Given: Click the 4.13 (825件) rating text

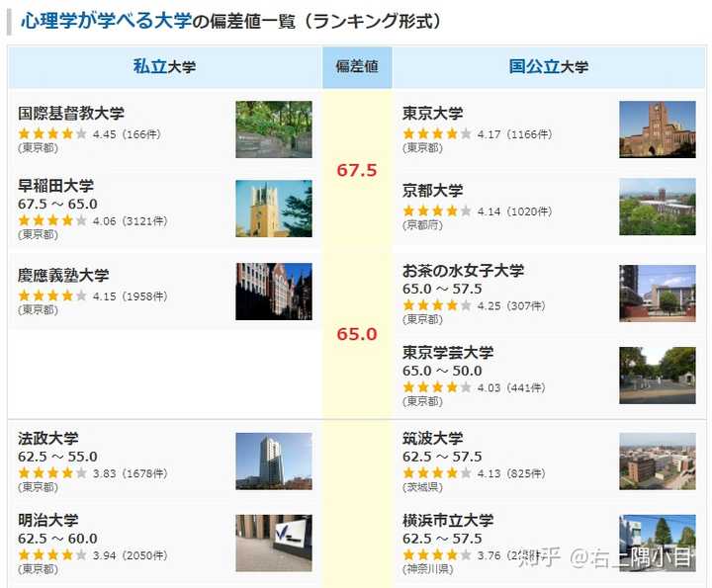Looking at the screenshot, I should (511, 473).
